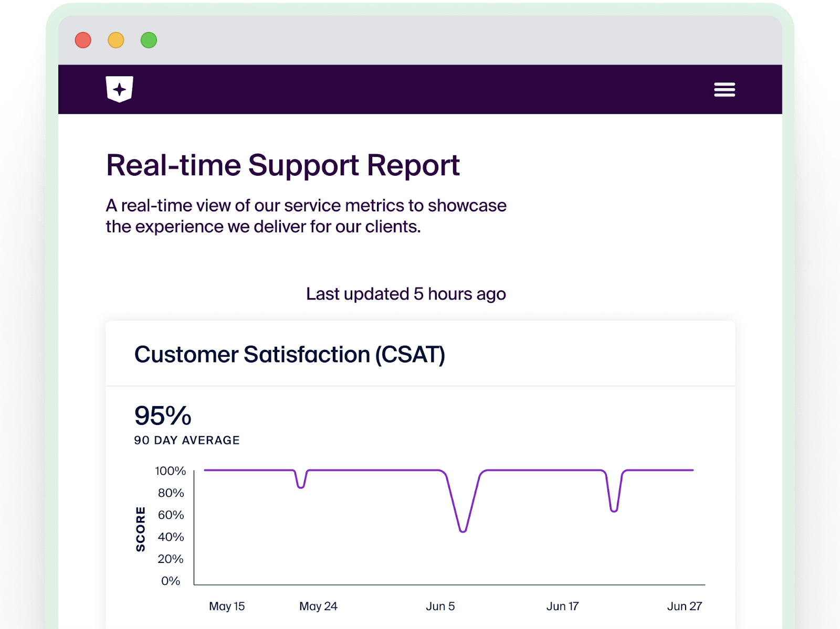
Task: Click the 40% y-axis label
Action: point(171,537)
